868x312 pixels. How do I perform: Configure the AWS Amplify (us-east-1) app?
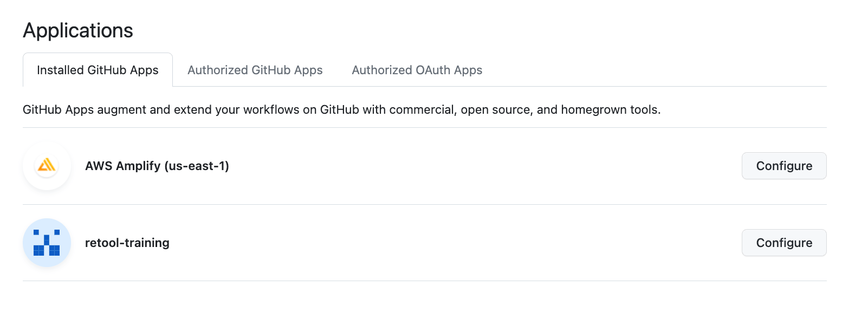coord(784,166)
